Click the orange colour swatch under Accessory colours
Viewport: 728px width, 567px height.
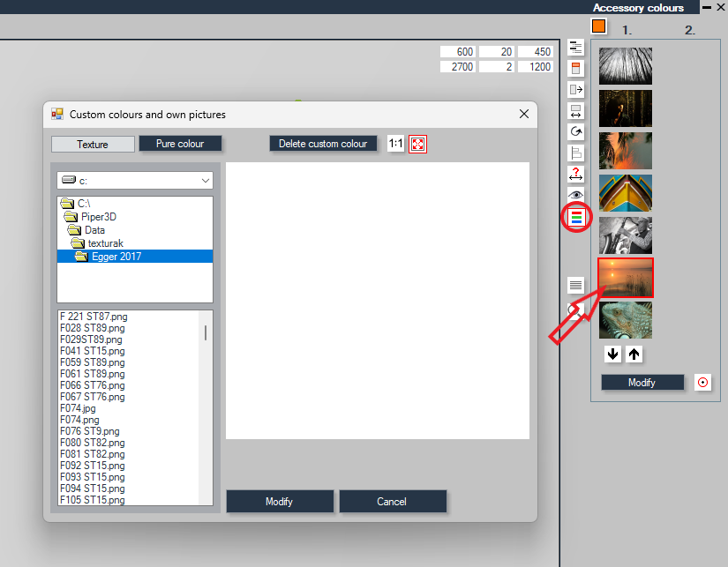coord(599,26)
